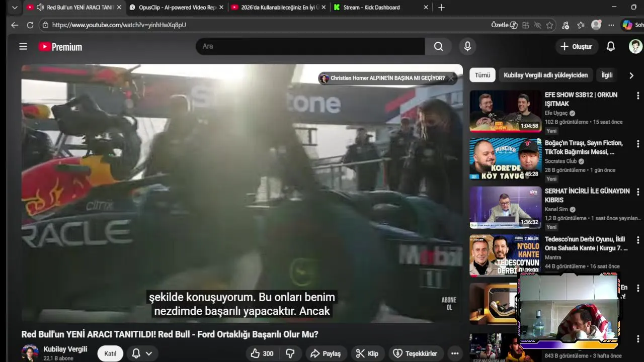
Task: Open the browser media control music icon
Action: click(x=566, y=25)
